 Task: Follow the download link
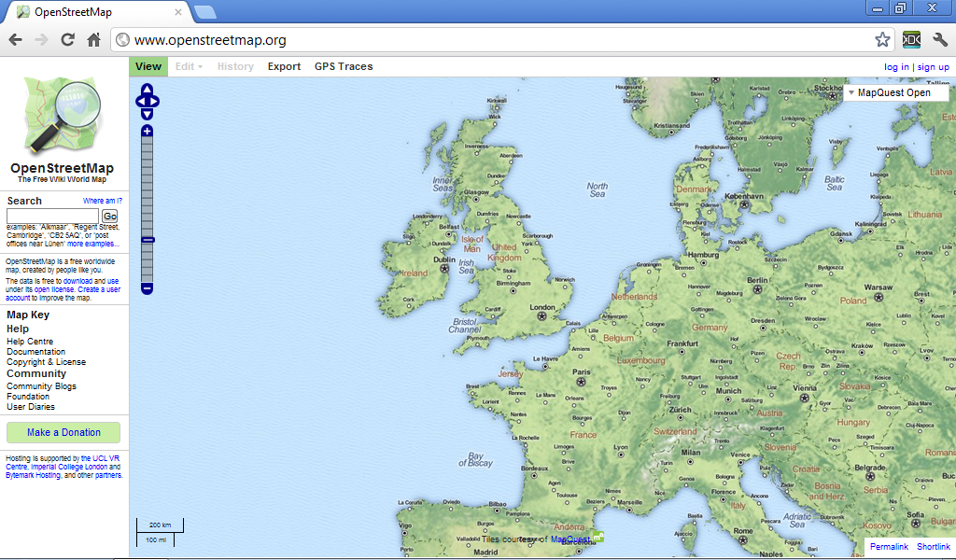77,281
